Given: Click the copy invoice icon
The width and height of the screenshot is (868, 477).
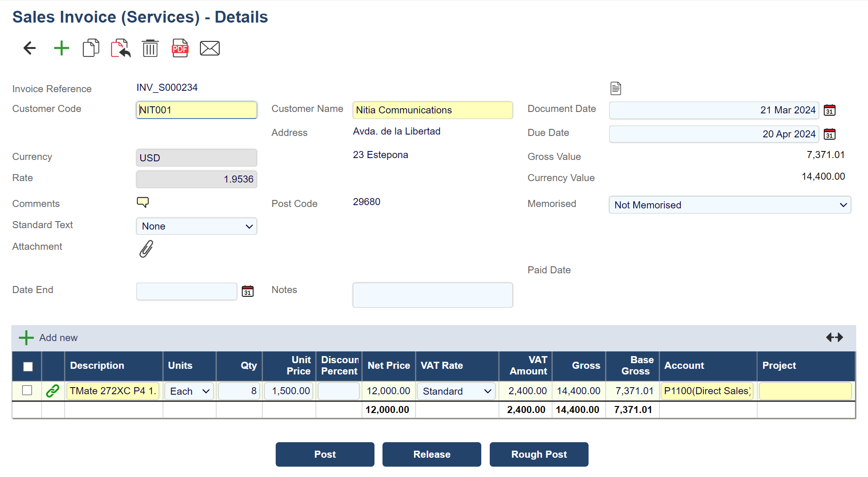Looking at the screenshot, I should tap(91, 48).
